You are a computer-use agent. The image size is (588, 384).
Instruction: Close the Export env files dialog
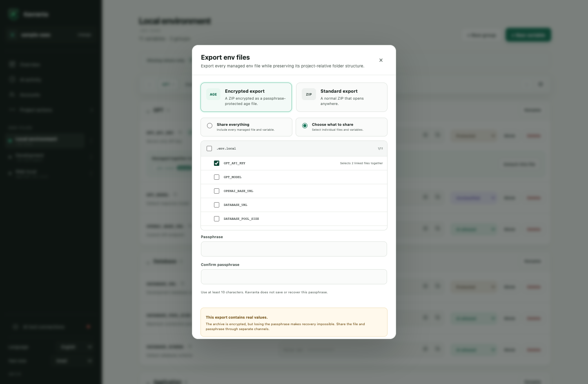point(381,60)
